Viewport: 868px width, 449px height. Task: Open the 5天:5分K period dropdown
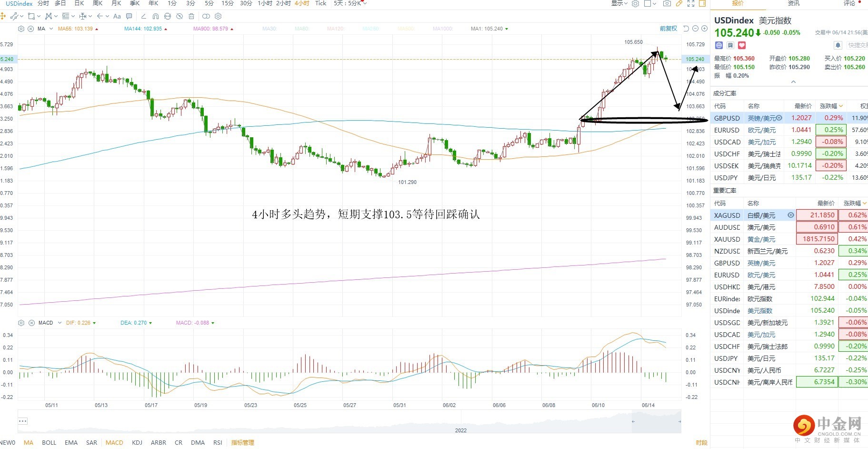tap(350, 3)
